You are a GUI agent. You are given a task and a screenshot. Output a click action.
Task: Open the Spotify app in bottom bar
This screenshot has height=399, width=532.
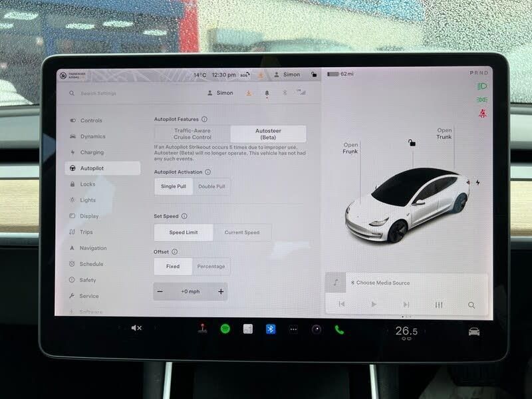pos(225,329)
